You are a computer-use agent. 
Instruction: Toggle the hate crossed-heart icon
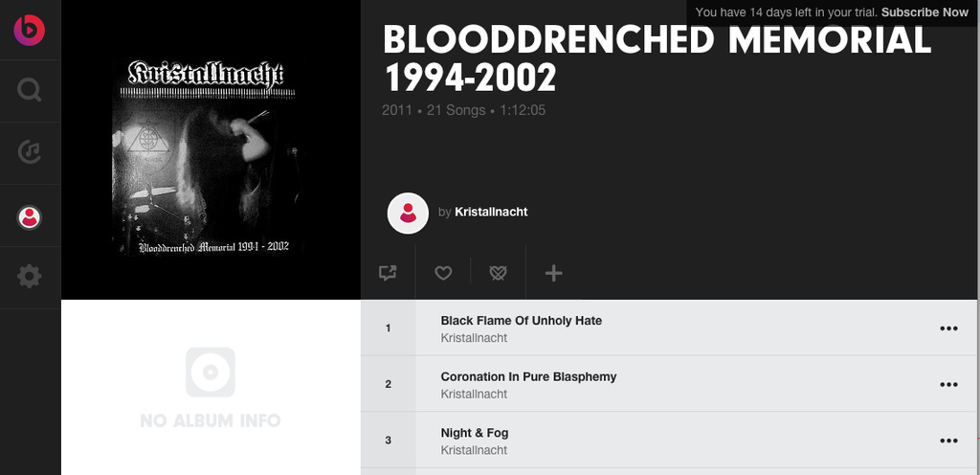(498, 273)
